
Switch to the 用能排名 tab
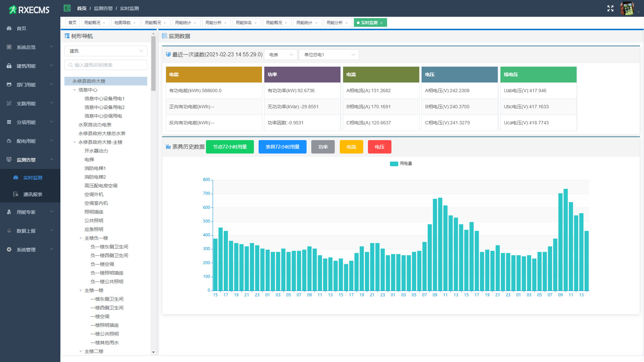pyautogui.click(x=244, y=23)
